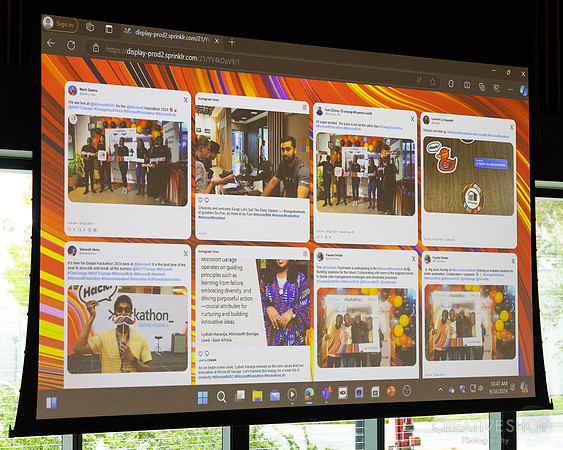Screen dimensions: 563x450
Task: Click #microsofthackathon hashtag under check-in post
Action: pyautogui.click(x=285, y=215)
